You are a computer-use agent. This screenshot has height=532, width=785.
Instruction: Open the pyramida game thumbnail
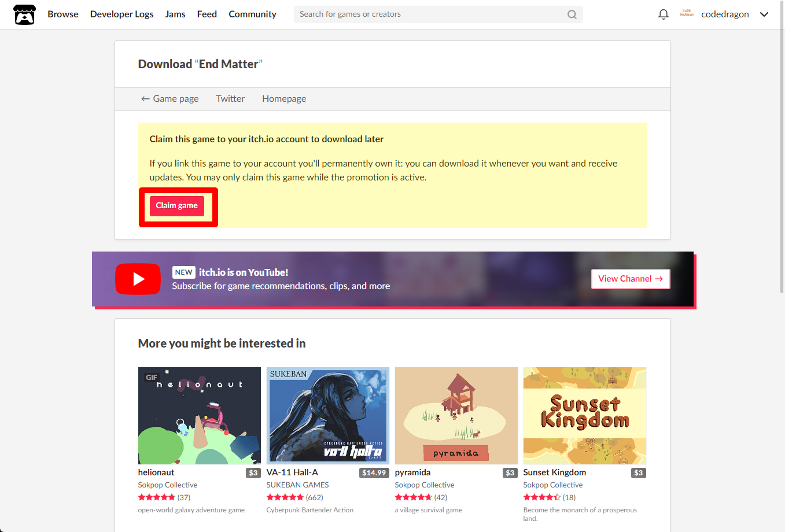456,416
